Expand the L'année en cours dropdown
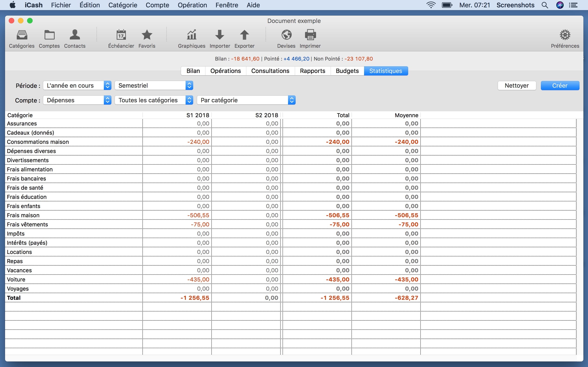 [x=77, y=85]
